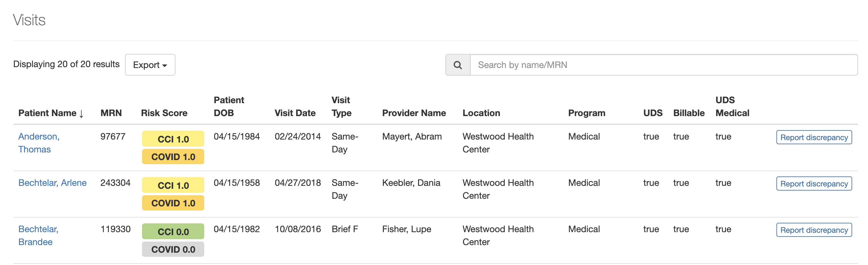Click Anderson's orange COVID 1.0 badge
868x265 pixels.
point(173,157)
